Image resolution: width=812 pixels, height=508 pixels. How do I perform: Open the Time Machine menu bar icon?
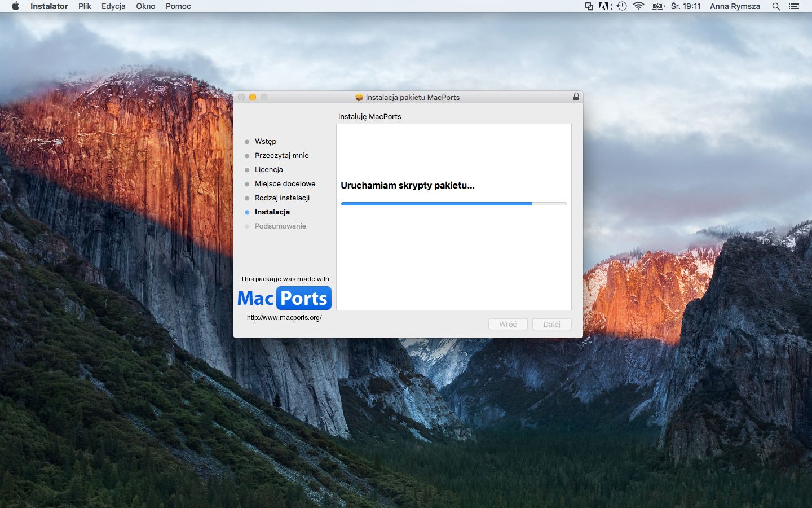tap(621, 6)
